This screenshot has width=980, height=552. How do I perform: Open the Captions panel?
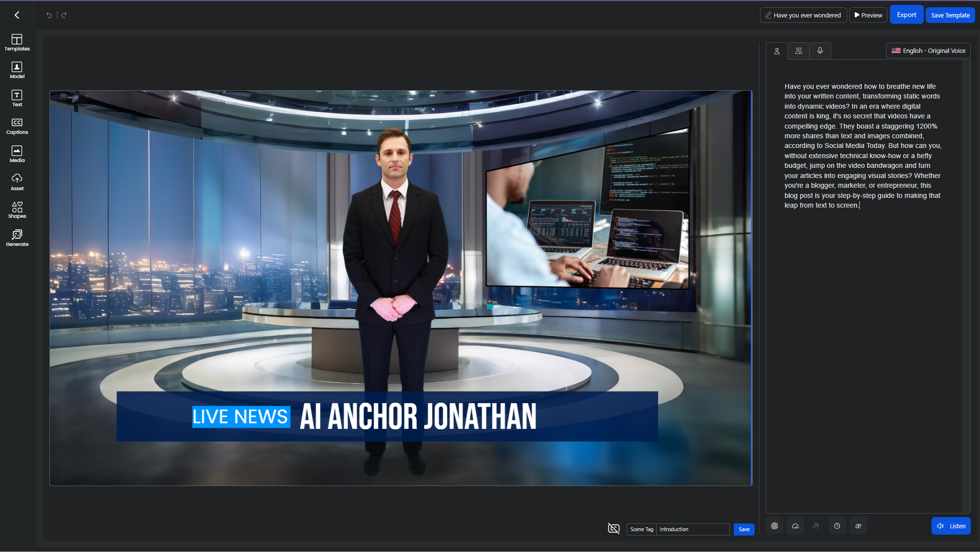(17, 126)
